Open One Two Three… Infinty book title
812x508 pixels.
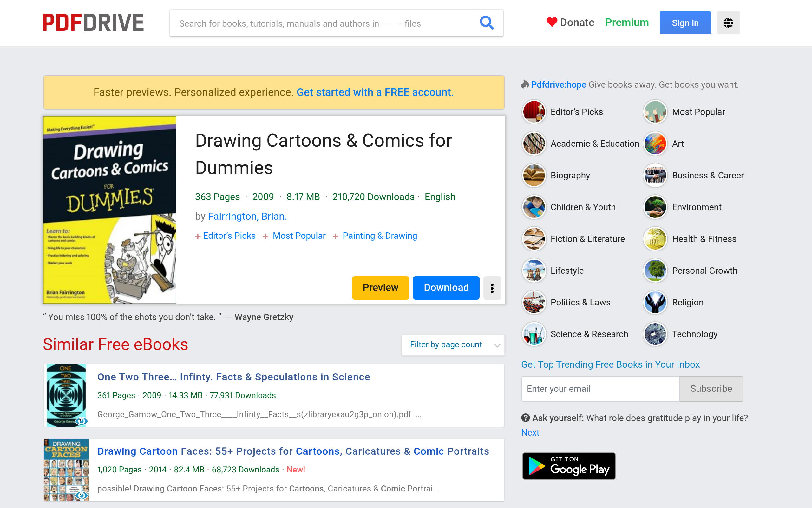233,377
